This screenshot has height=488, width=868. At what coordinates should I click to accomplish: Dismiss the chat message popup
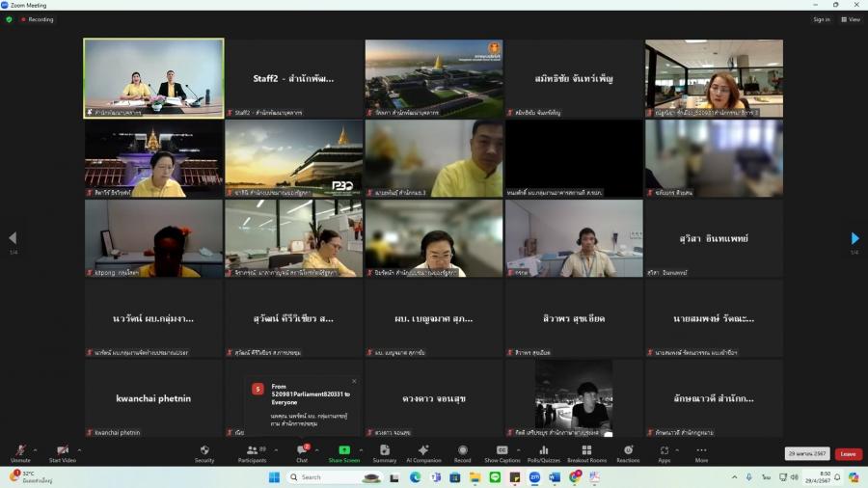pyautogui.click(x=354, y=381)
